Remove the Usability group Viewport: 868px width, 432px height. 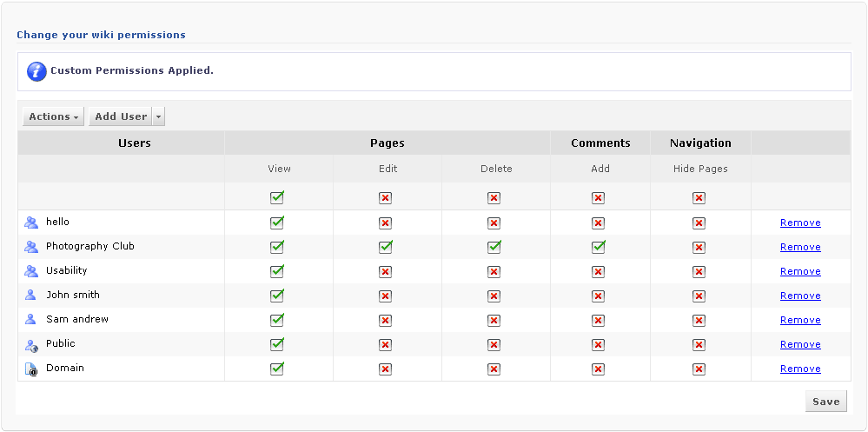pos(800,271)
